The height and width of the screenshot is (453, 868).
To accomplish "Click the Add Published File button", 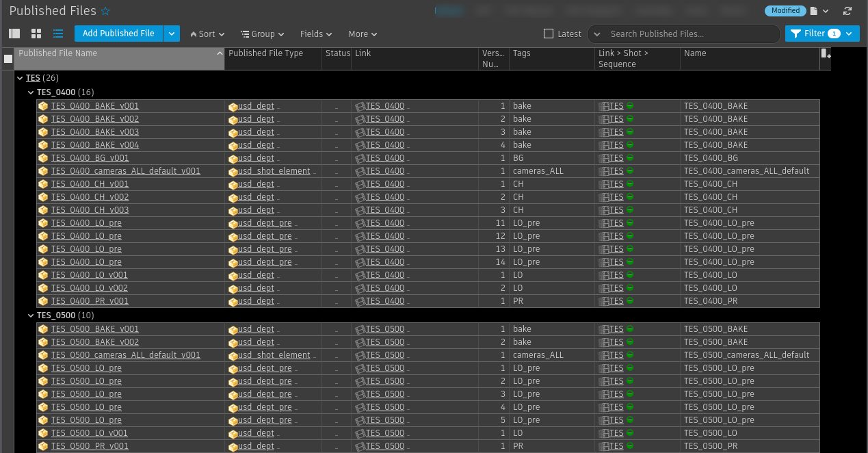I will tap(118, 34).
